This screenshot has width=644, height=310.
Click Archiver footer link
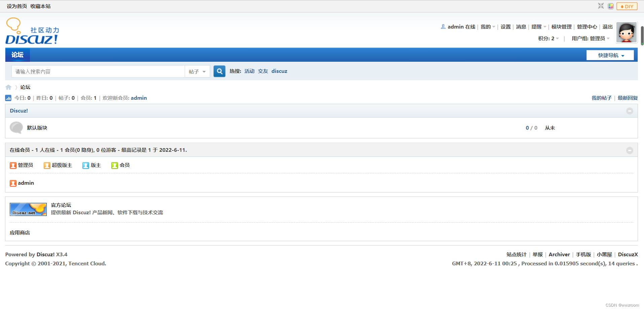pyautogui.click(x=559, y=255)
